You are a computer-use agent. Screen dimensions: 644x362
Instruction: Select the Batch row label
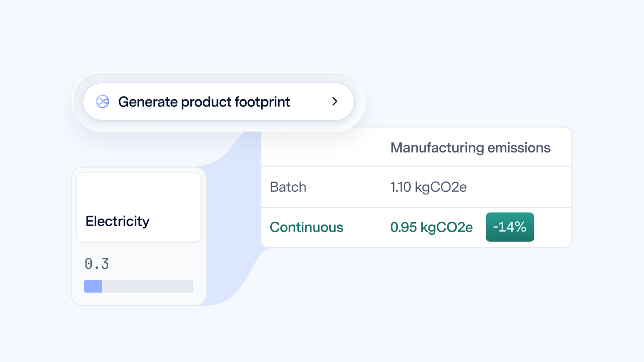[288, 187]
